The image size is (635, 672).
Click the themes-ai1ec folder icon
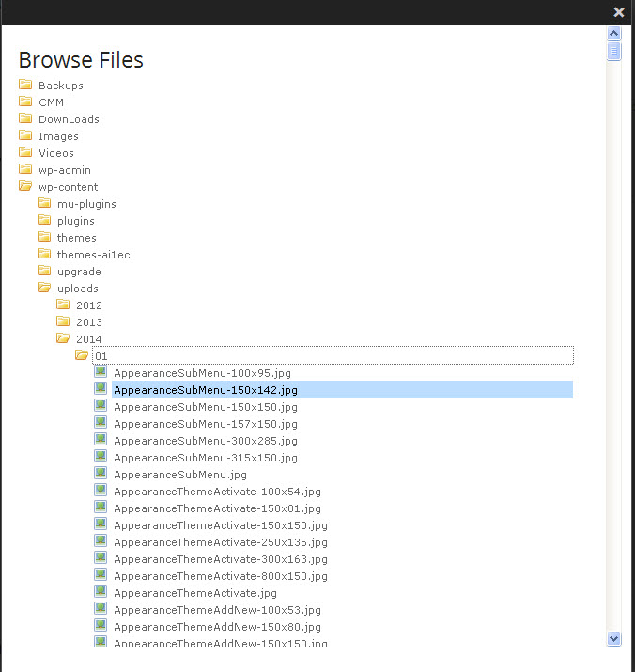tap(44, 254)
